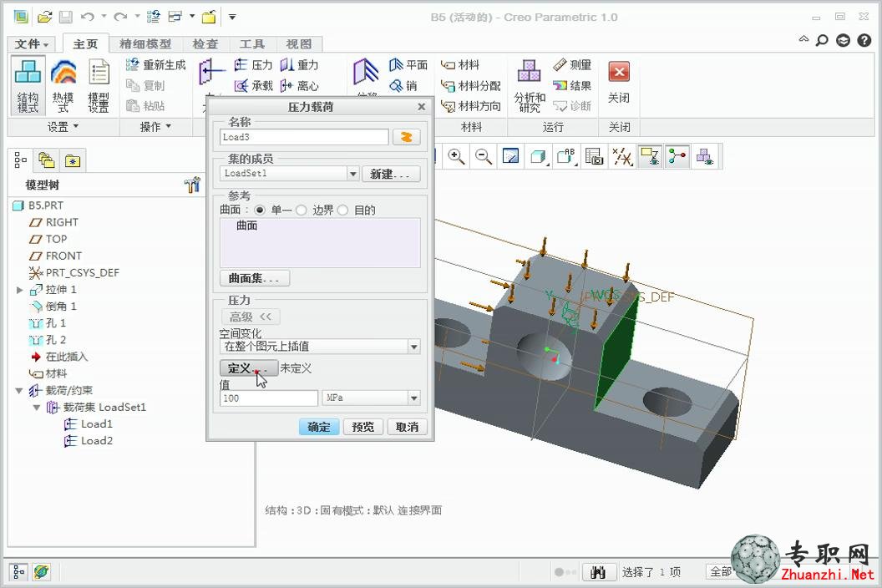Click the Load3 name input field

click(304, 137)
